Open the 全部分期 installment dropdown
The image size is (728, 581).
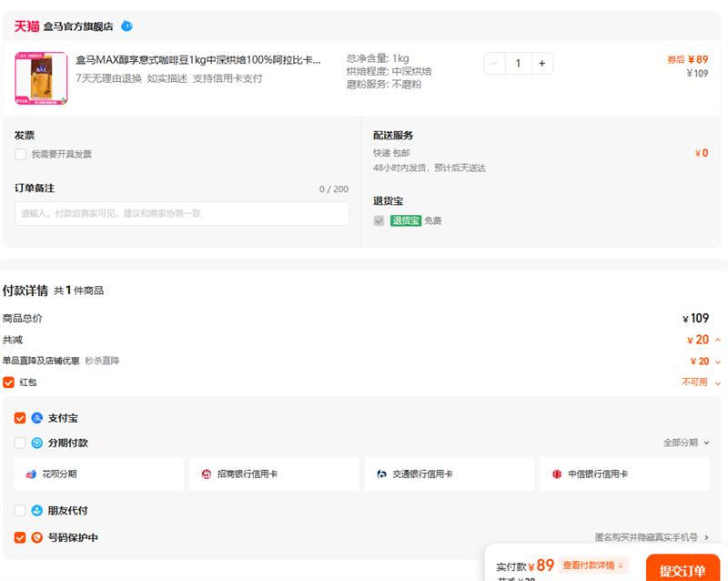click(x=687, y=443)
